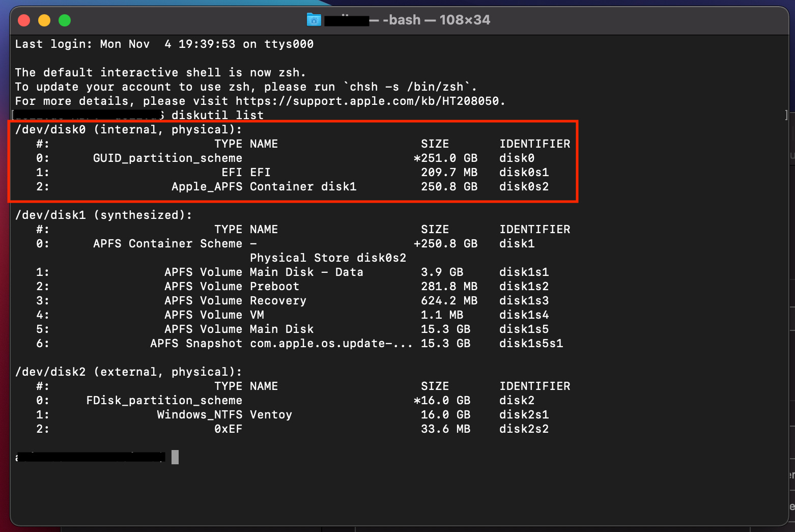Click the blue home folder proxy icon
Viewport: 795px width, 532px height.
coord(314,20)
